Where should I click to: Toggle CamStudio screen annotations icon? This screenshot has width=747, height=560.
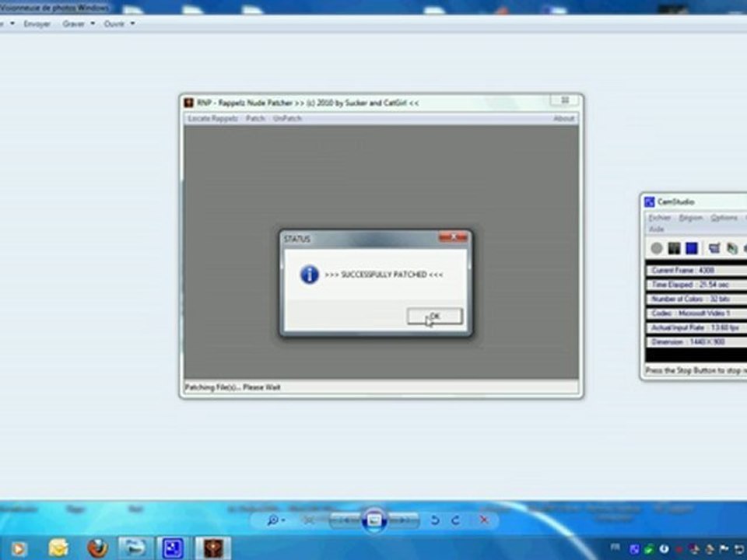pyautogui.click(x=714, y=248)
